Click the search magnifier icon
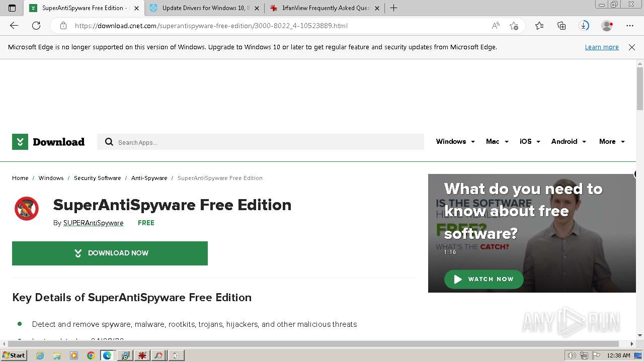 (109, 142)
